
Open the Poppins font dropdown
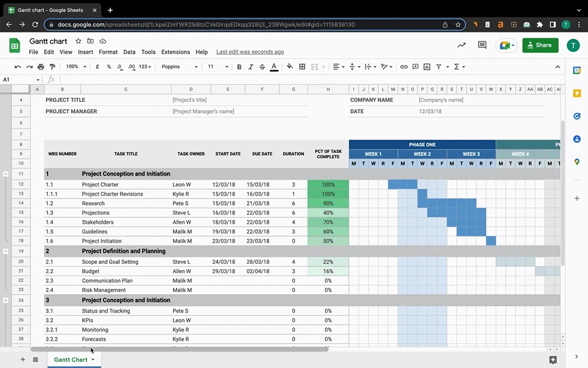(x=179, y=67)
